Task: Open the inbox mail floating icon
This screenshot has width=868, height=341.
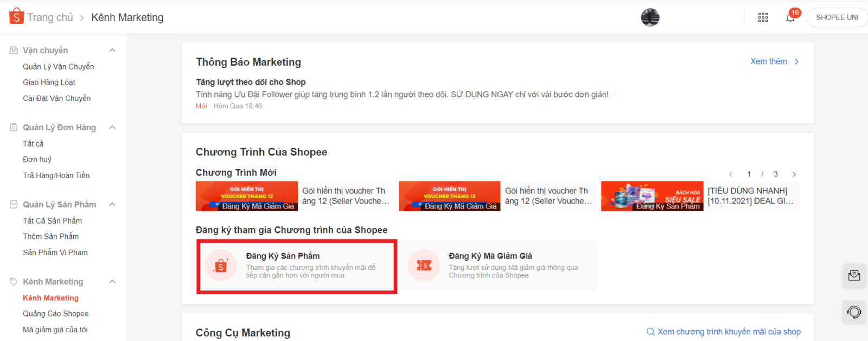Action: point(854,276)
